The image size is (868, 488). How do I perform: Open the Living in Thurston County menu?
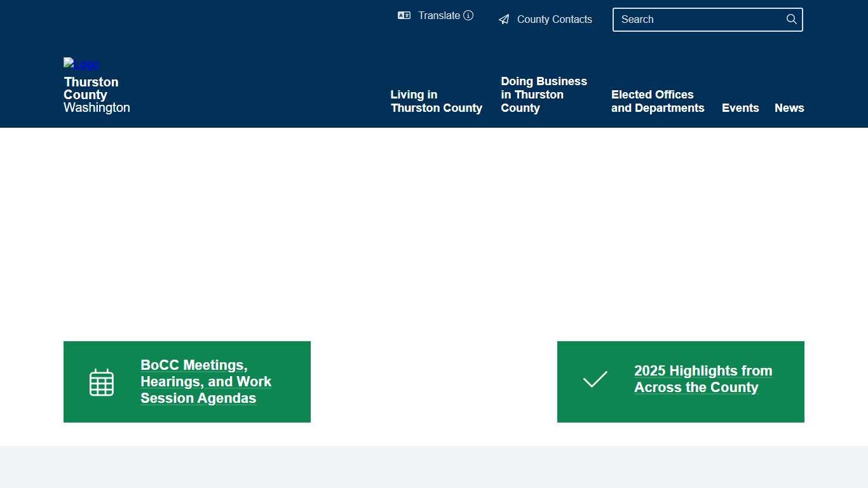pos(436,101)
